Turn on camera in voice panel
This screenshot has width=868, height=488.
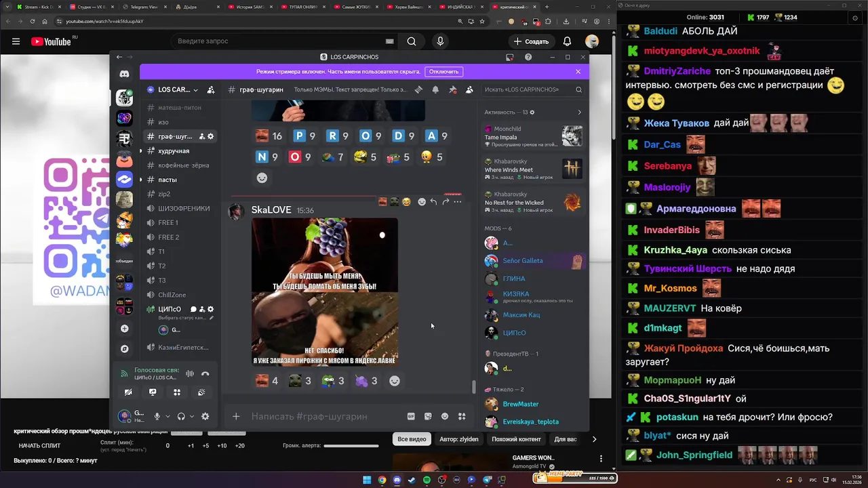(x=128, y=392)
